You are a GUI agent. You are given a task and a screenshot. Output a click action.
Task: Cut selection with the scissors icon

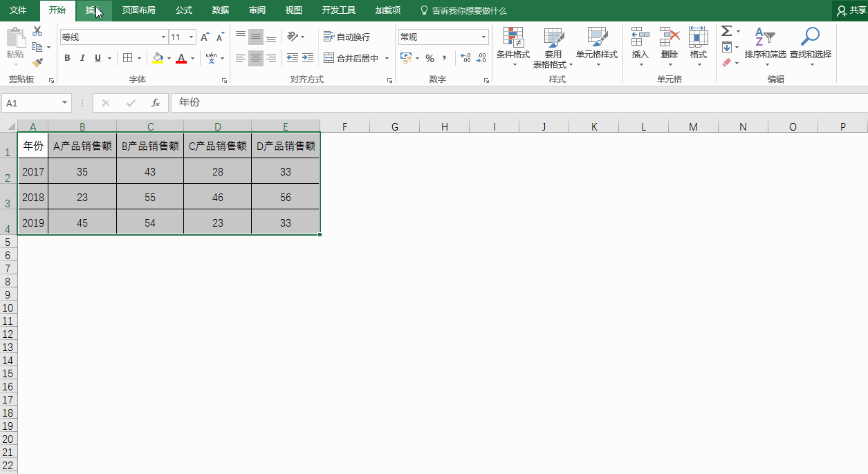37,32
